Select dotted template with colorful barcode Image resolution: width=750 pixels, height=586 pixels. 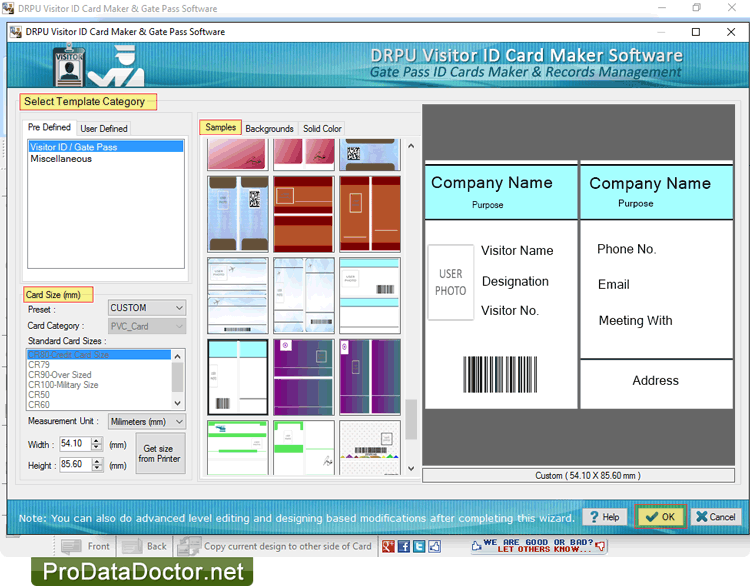(370, 447)
